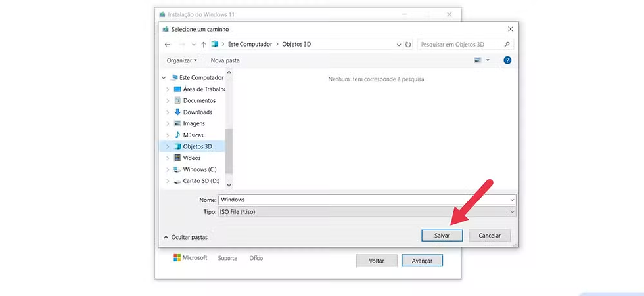Collapse folders with Ocultar pastas
Viewport: 644px width, 296px height.
click(x=185, y=237)
